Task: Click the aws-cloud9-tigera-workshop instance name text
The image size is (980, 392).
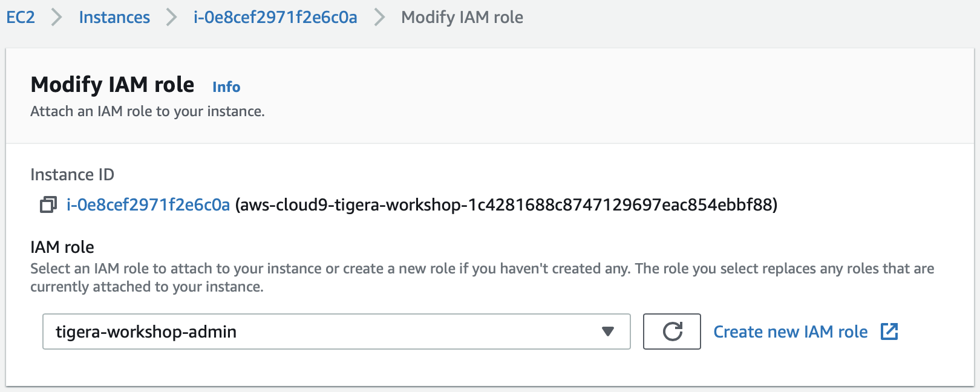Action: tap(506, 205)
